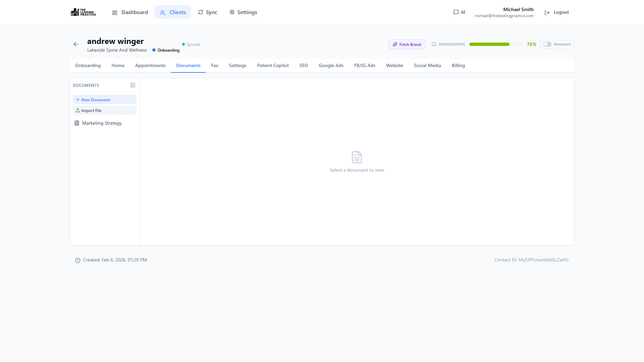This screenshot has height=362, width=644.
Task: Switch to the Fax tab
Action: 215,65
